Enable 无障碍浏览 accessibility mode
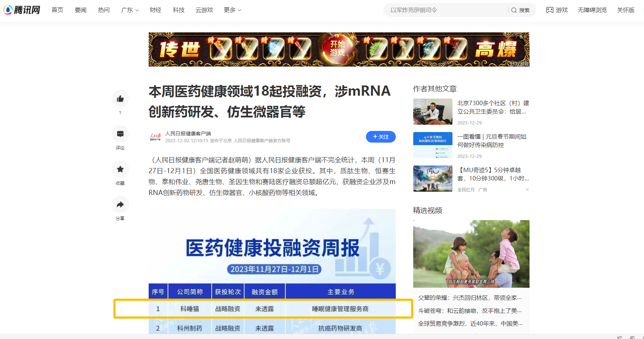Screen dimensions: 644x339 click(x=592, y=10)
